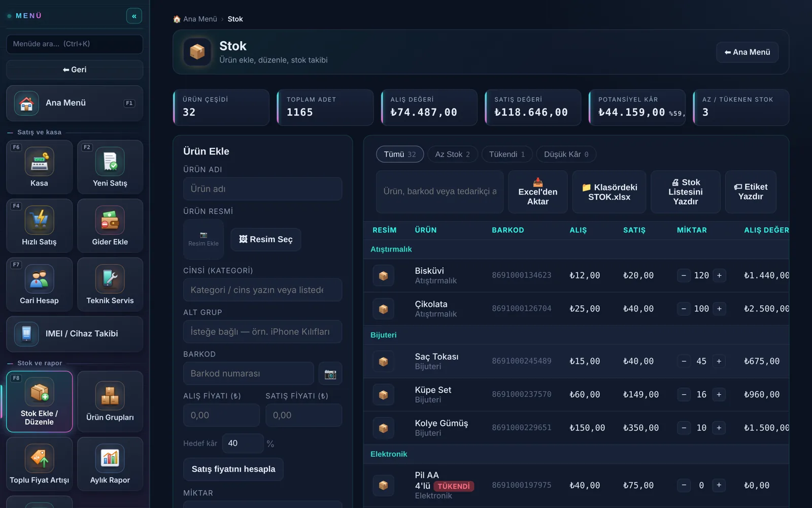This screenshot has height=508, width=812.
Task: Open the Teknik Servis tile
Action: click(110, 284)
